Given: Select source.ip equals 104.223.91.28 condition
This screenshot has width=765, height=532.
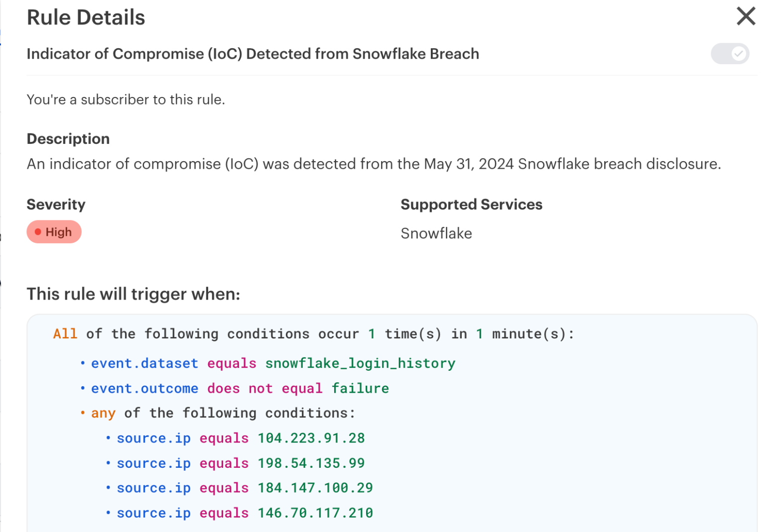Looking at the screenshot, I should [241, 438].
